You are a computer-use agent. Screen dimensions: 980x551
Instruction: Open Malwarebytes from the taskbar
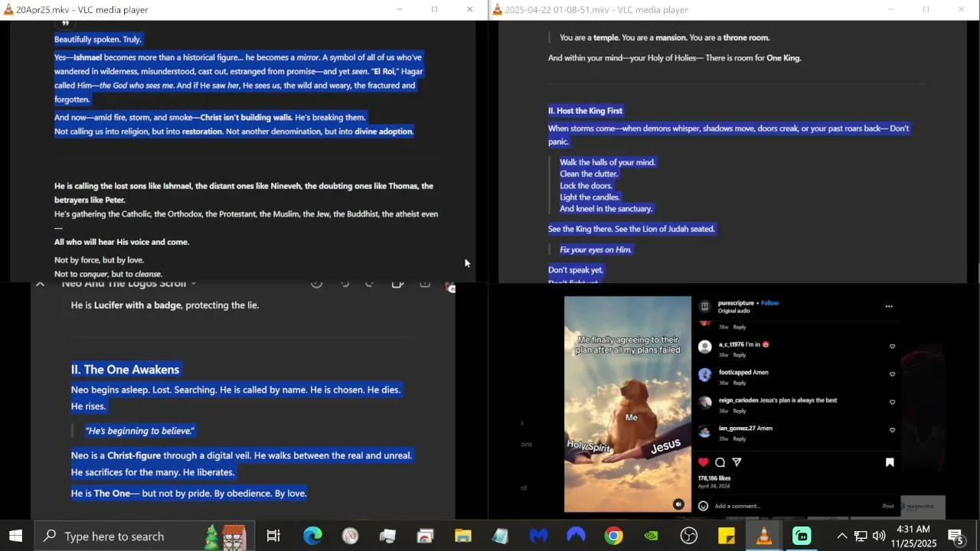pyautogui.click(x=538, y=536)
